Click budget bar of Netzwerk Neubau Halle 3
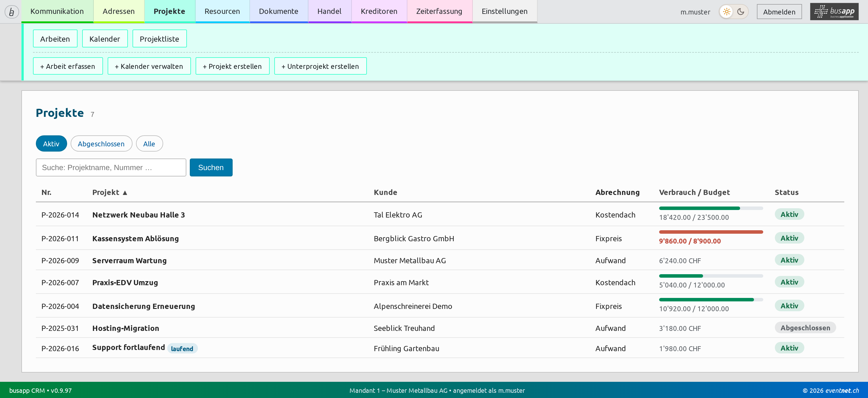 point(711,209)
